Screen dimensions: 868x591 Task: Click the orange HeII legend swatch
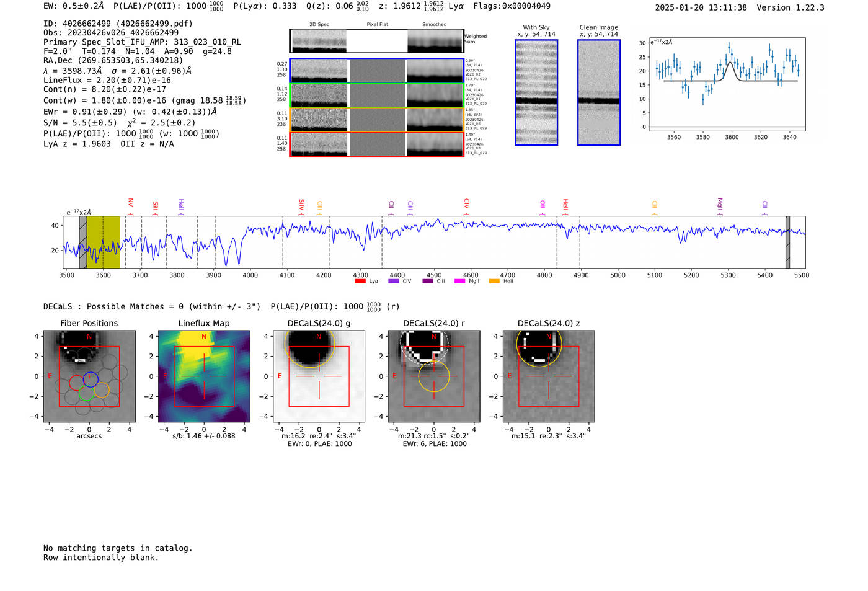point(494,282)
